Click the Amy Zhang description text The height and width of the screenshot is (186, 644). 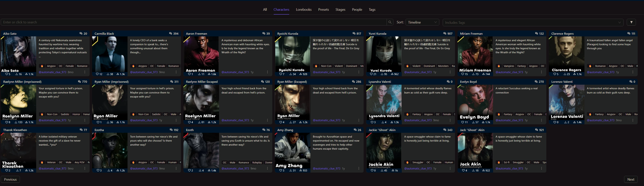click(336, 143)
